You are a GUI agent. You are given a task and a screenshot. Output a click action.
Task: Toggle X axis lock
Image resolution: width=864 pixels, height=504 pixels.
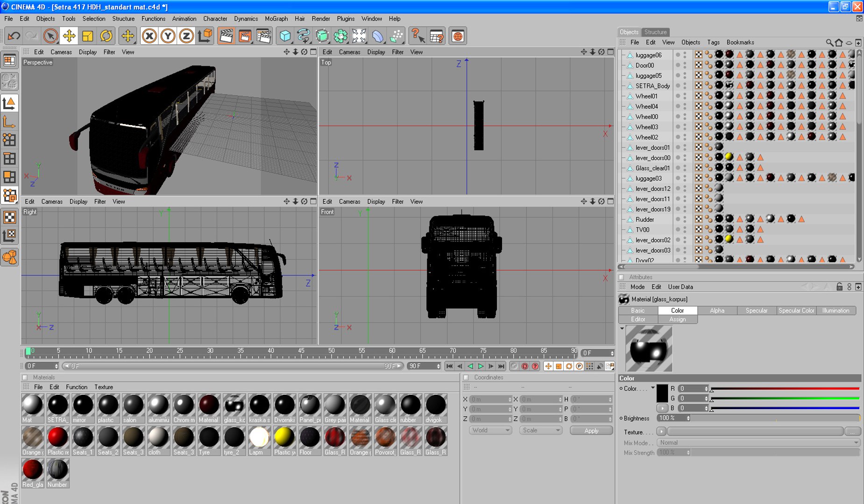[x=149, y=36]
